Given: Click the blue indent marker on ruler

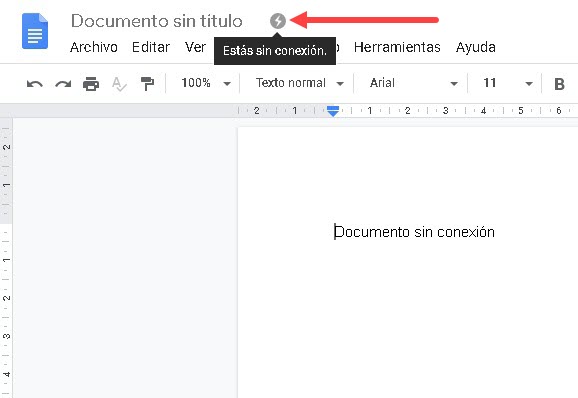Looking at the screenshot, I should click(x=333, y=111).
